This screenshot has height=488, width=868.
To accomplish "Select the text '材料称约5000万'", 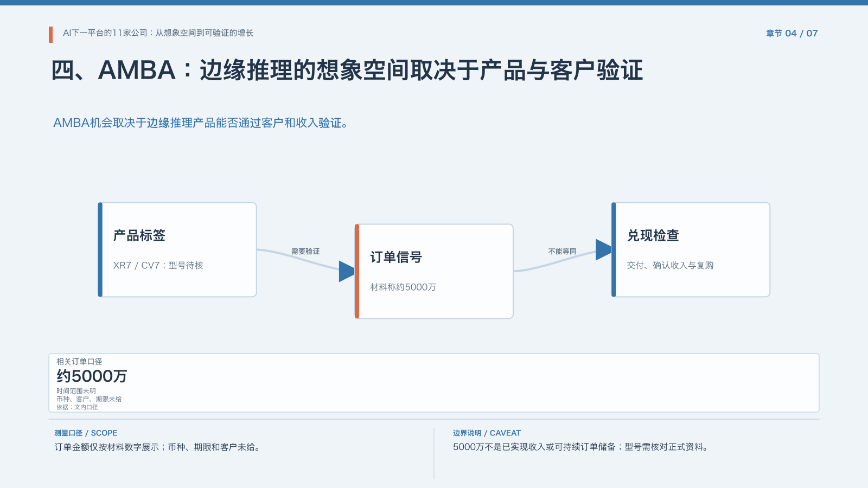I will point(403,287).
